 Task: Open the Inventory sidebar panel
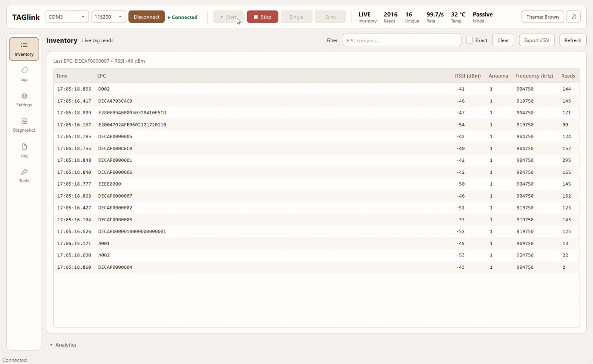(24, 49)
